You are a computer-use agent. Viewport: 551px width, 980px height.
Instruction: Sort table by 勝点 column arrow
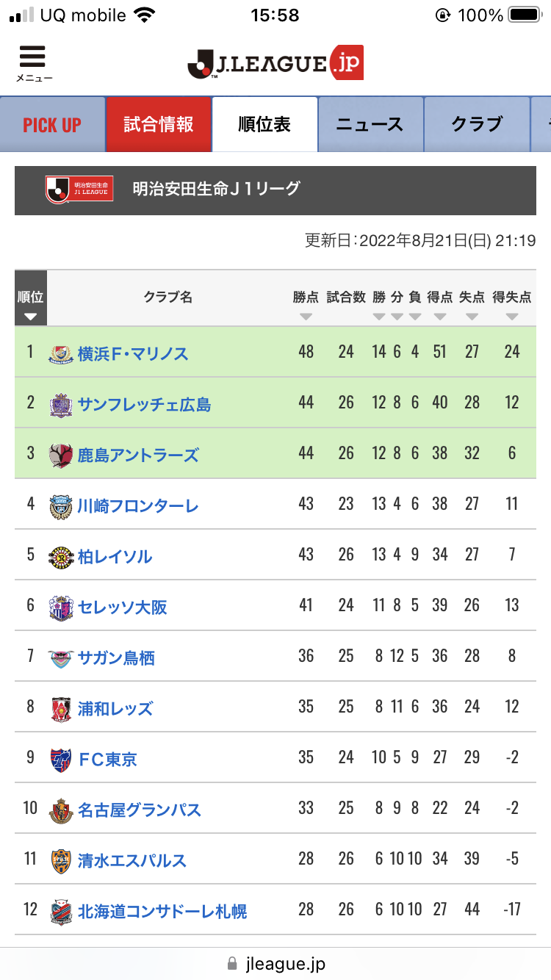306,317
